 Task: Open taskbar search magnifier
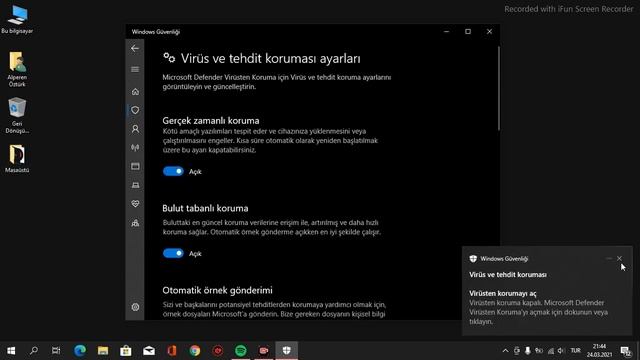point(34,351)
